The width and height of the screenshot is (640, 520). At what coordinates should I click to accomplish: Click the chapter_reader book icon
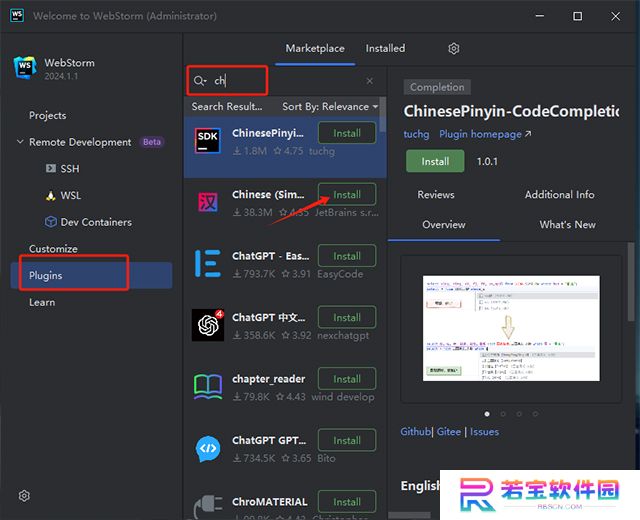(x=208, y=387)
